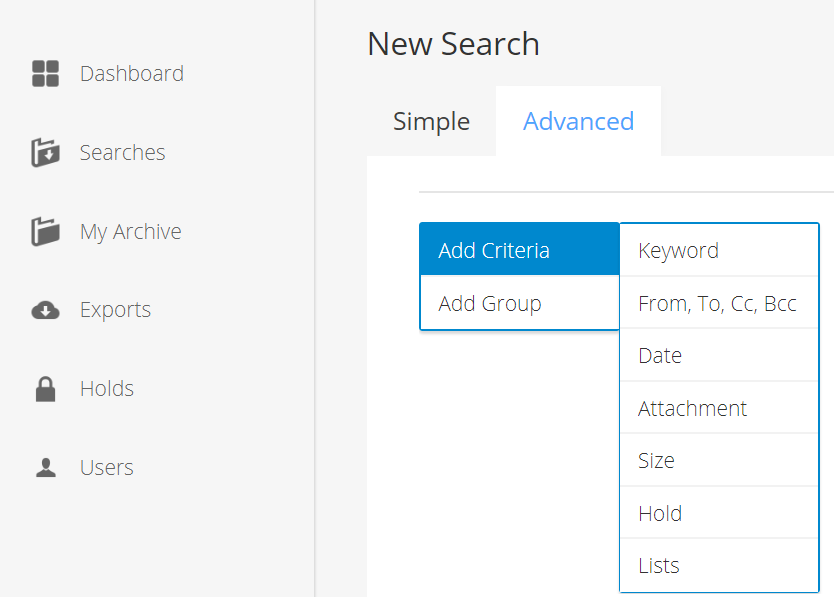
Task: Select the Hold criteria option
Action: (x=719, y=513)
